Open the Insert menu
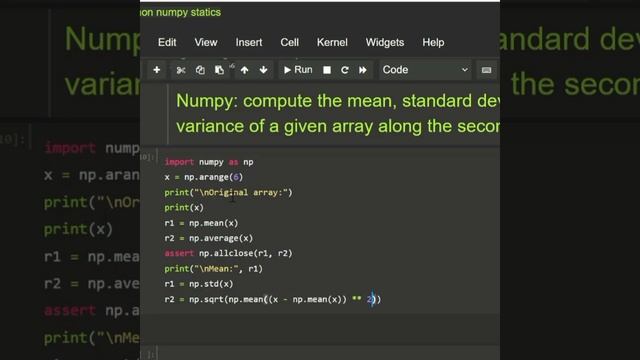The image size is (640, 360). click(249, 42)
